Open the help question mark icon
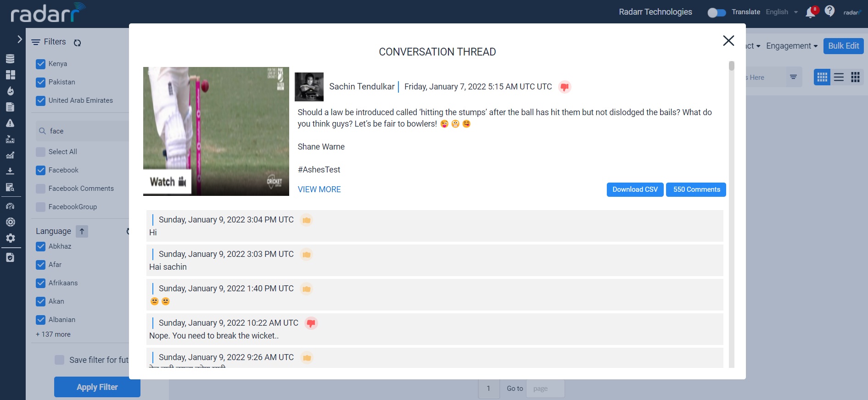 (x=829, y=11)
